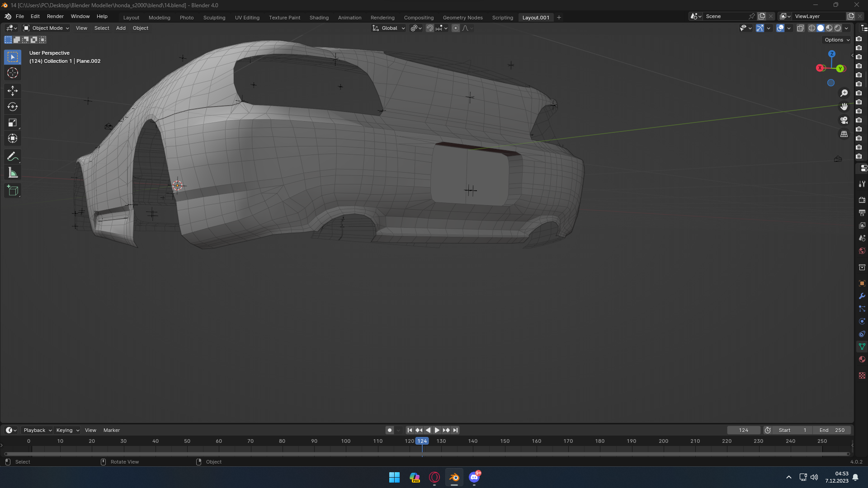Screen dimensions: 868x488
Task: Enable snapping magnet toggle
Action: tap(429, 28)
